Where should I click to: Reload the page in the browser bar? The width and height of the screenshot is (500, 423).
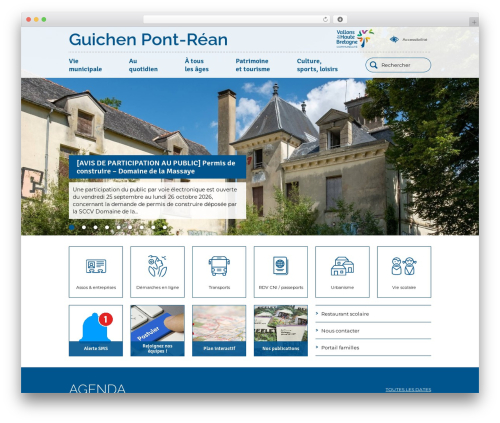[x=325, y=19]
